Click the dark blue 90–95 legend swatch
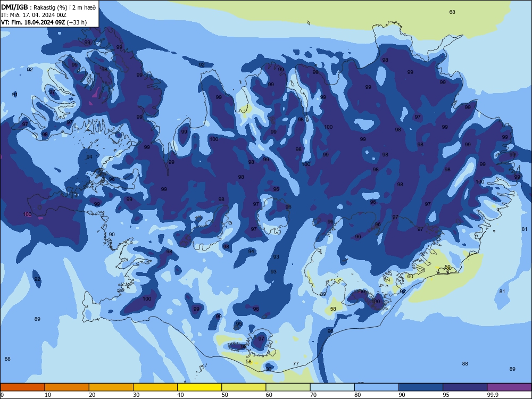The width and height of the screenshot is (532, 399). pyautogui.click(x=421, y=387)
